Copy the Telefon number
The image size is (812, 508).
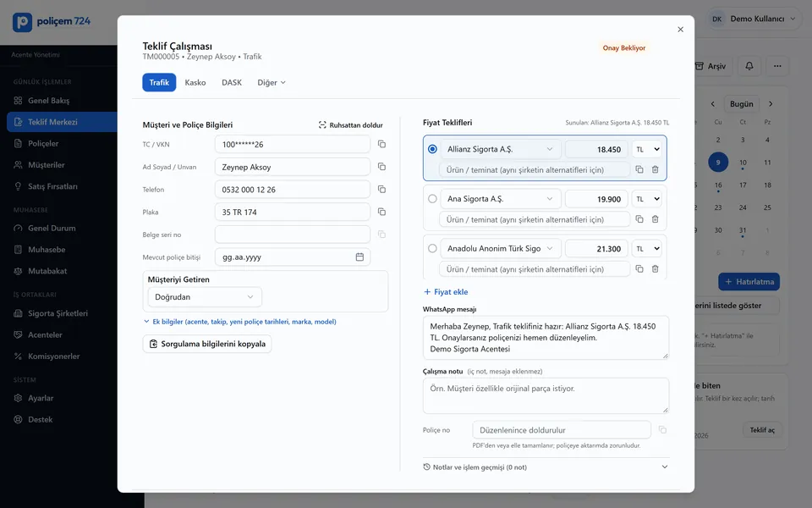[381, 190]
